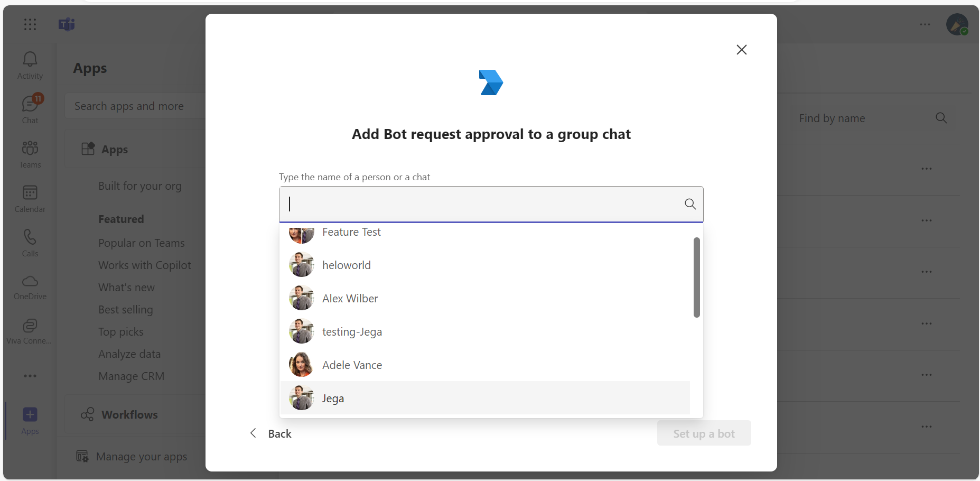Open the third row ellipsis in app list
This screenshot has width=980, height=481.
coord(927,272)
